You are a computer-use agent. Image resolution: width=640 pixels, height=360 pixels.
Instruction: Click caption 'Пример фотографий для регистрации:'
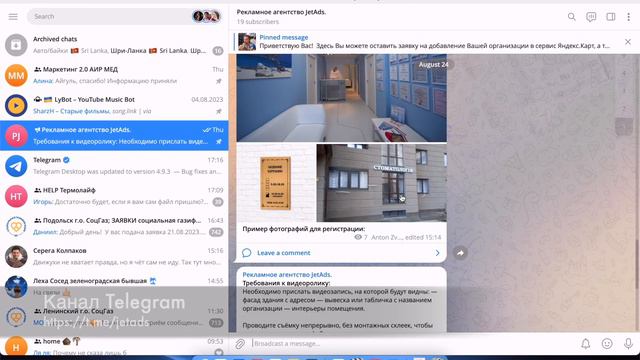click(x=304, y=229)
